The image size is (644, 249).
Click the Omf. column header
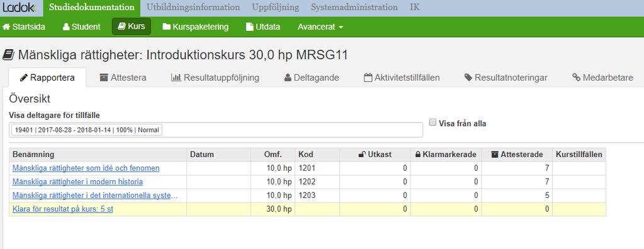click(273, 154)
